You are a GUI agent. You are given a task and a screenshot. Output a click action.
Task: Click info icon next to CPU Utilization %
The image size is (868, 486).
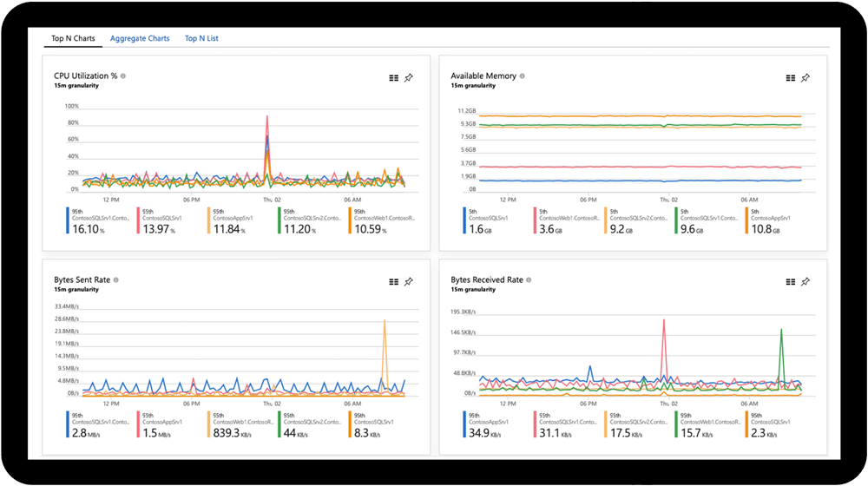(x=123, y=76)
